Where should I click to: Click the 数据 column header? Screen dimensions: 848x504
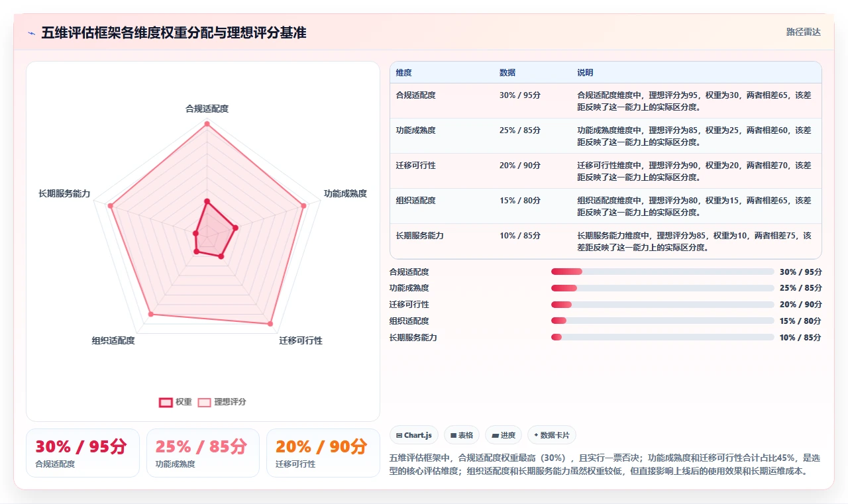click(507, 73)
